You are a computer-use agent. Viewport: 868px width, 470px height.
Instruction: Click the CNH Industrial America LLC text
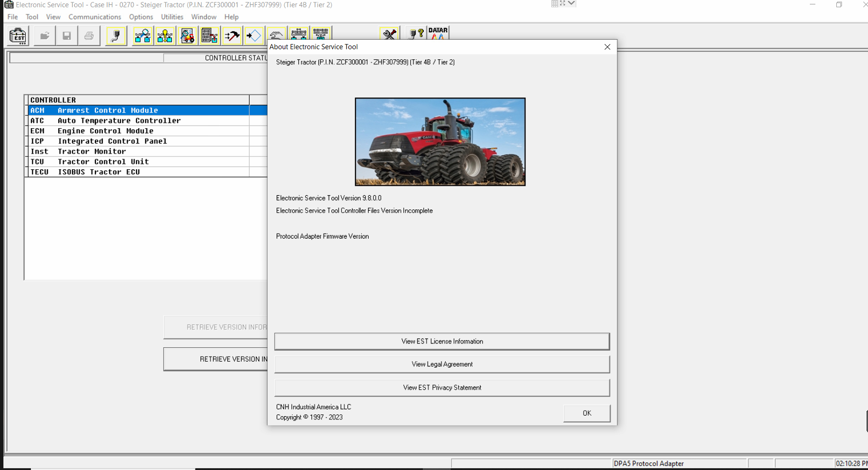[313, 407]
